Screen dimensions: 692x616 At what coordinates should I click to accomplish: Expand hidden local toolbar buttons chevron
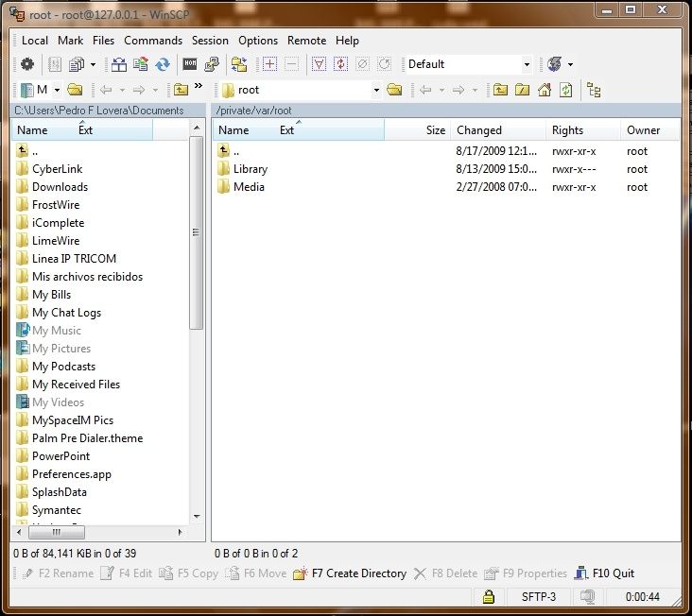199,86
